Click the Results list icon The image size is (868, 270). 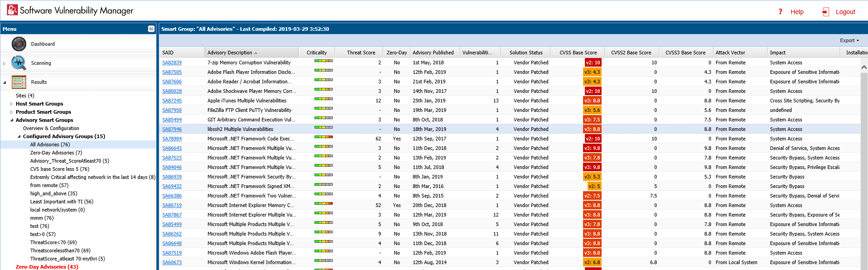[x=19, y=82]
